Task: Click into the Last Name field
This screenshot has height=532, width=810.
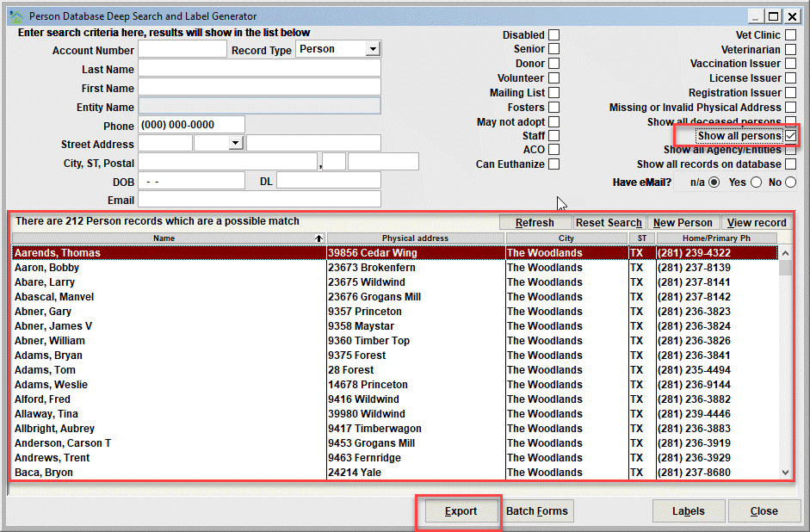Action: pyautogui.click(x=259, y=68)
